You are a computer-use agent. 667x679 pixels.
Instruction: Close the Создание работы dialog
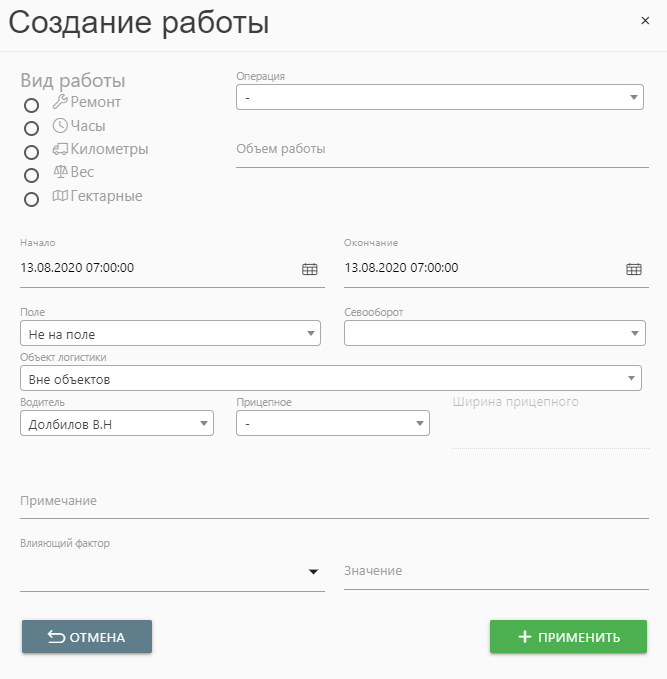[x=645, y=20]
